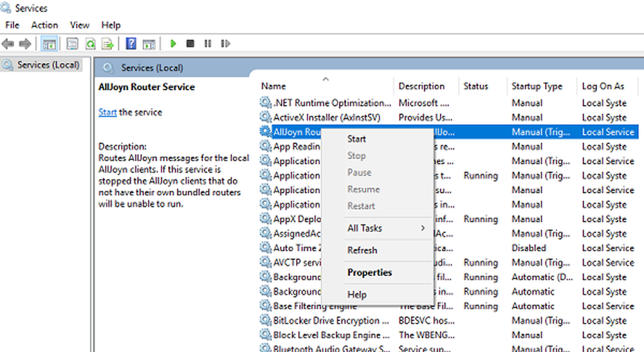Click the Refresh toolbar icon
This screenshot has width=644, height=352.
pos(90,44)
